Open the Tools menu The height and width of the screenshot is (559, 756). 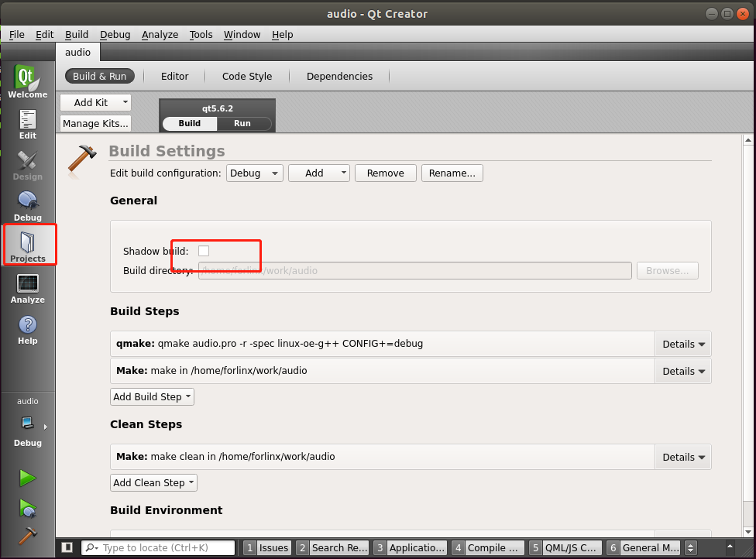click(x=201, y=35)
